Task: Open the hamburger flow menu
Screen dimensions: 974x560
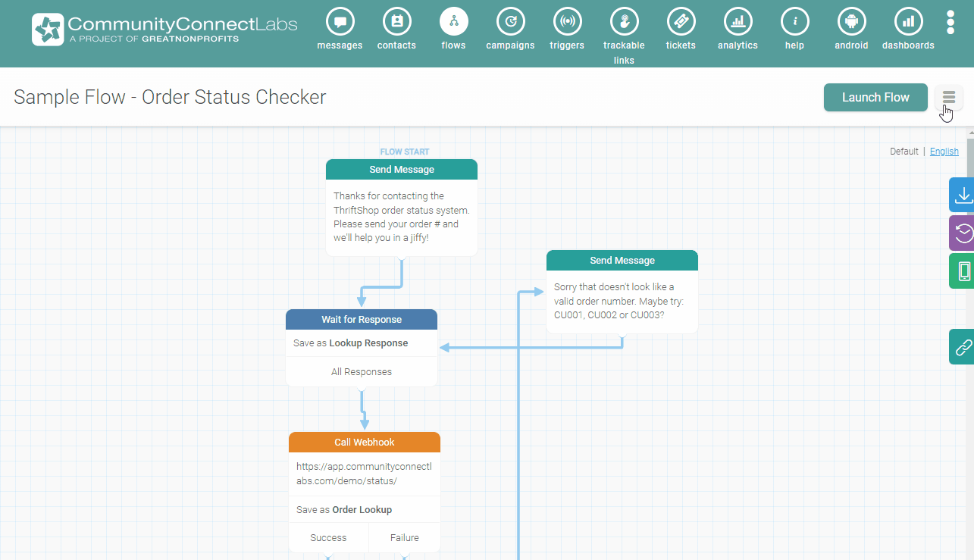Action: click(949, 97)
